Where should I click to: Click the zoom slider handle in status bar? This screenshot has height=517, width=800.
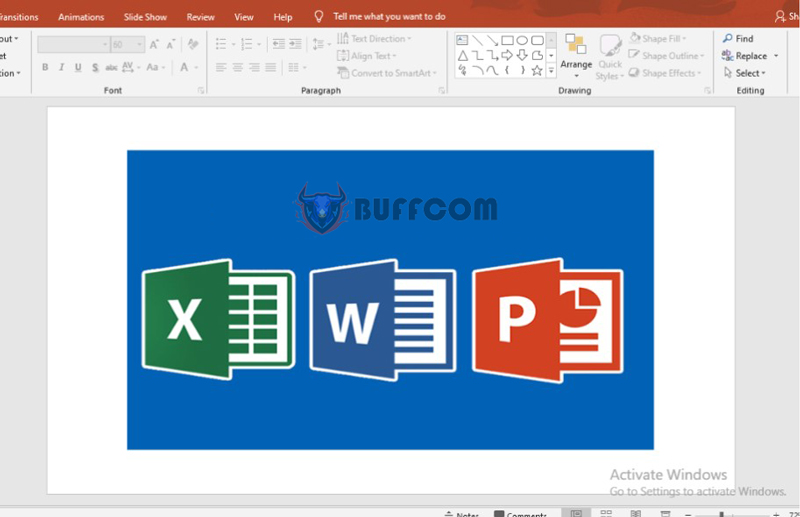click(x=721, y=514)
